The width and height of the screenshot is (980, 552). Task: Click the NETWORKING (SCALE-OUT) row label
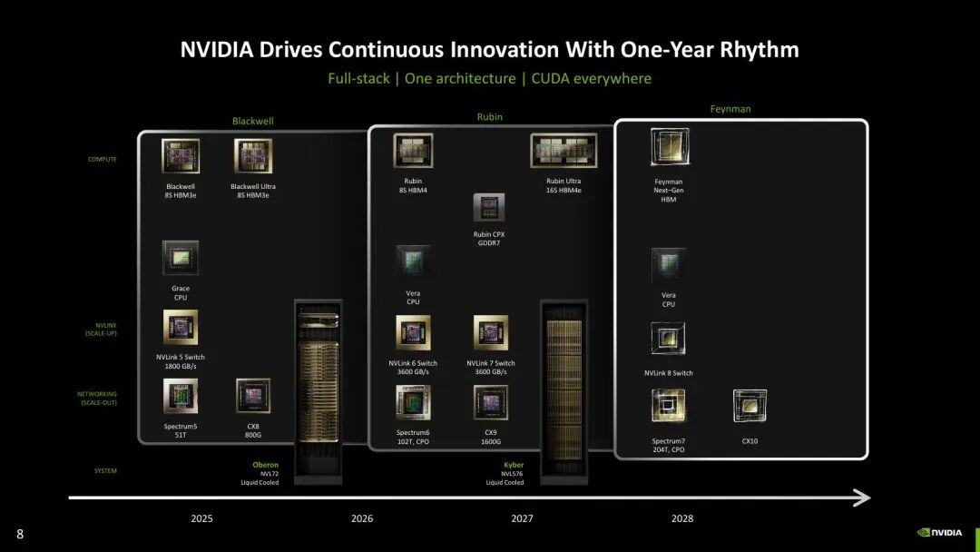tap(97, 399)
